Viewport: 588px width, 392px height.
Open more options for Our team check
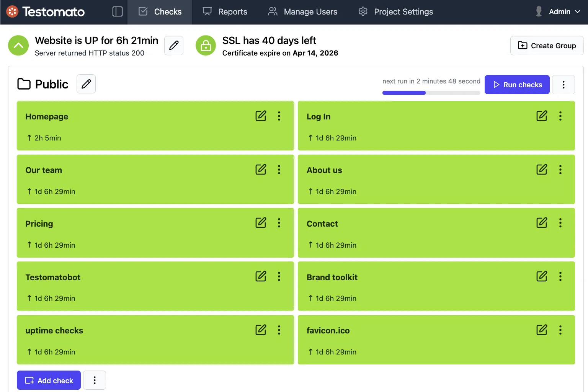pos(279,170)
